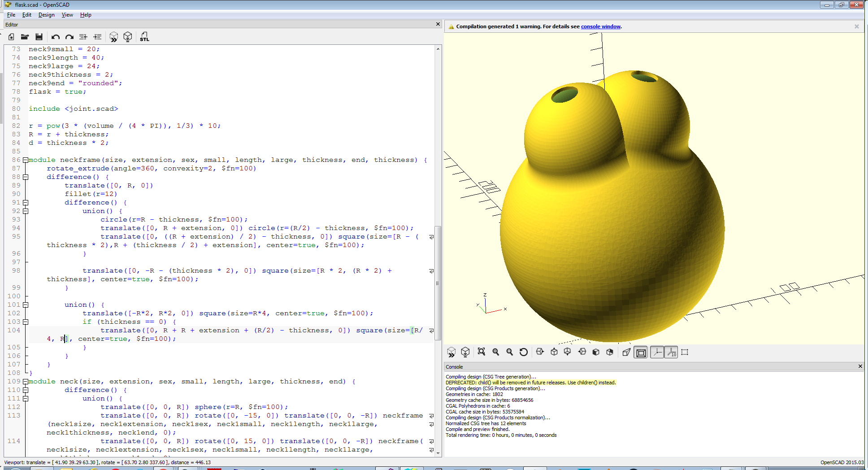The height and width of the screenshot is (470, 868).
Task: Switch viewport to Top view
Action: pos(554,352)
